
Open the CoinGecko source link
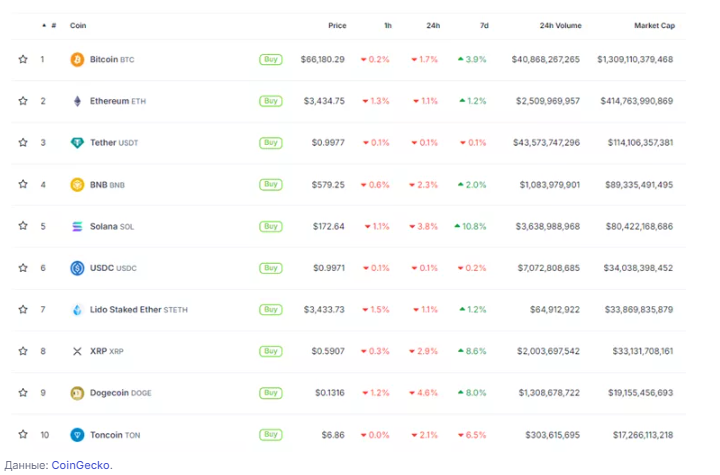[x=80, y=465]
